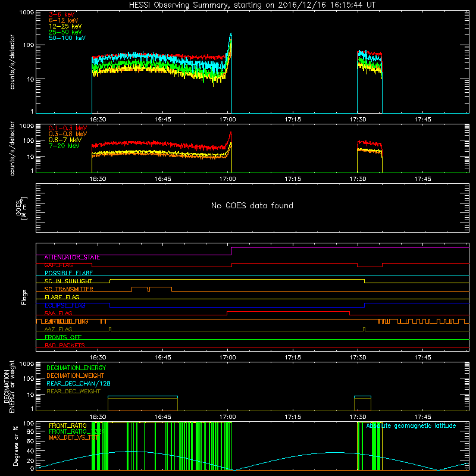Click the GOES [W m-2] axis label

tap(21, 208)
